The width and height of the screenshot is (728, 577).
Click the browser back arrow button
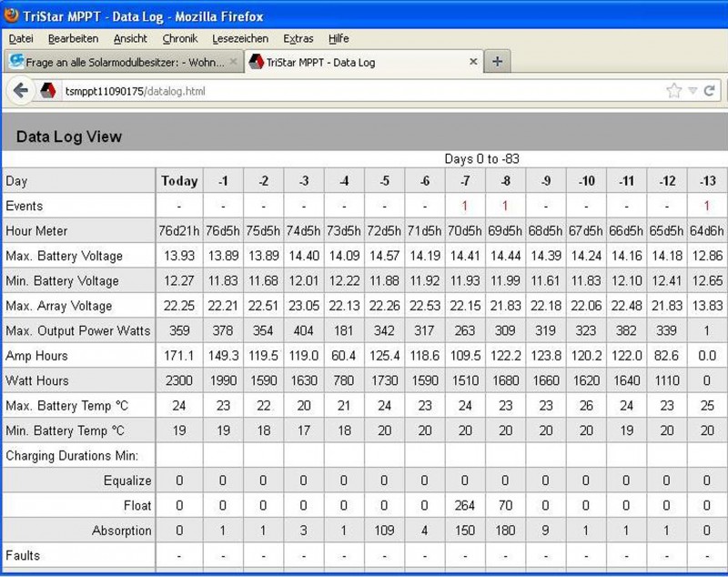tap(20, 91)
